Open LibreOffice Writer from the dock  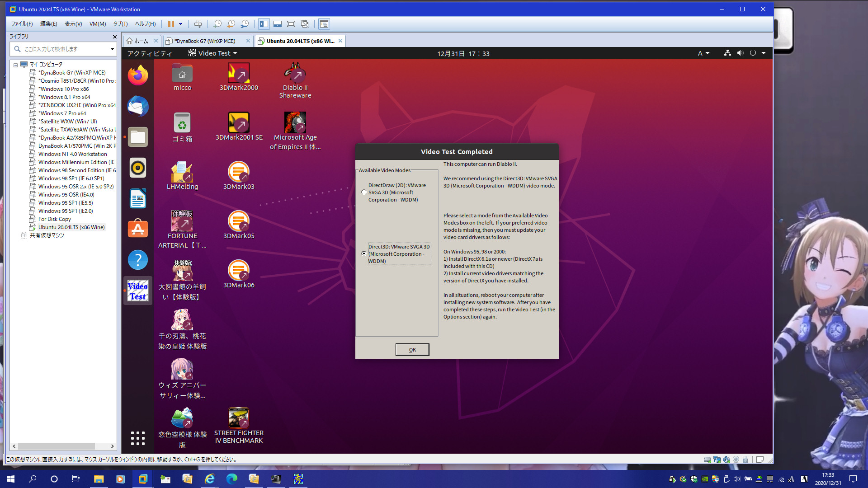tap(138, 199)
